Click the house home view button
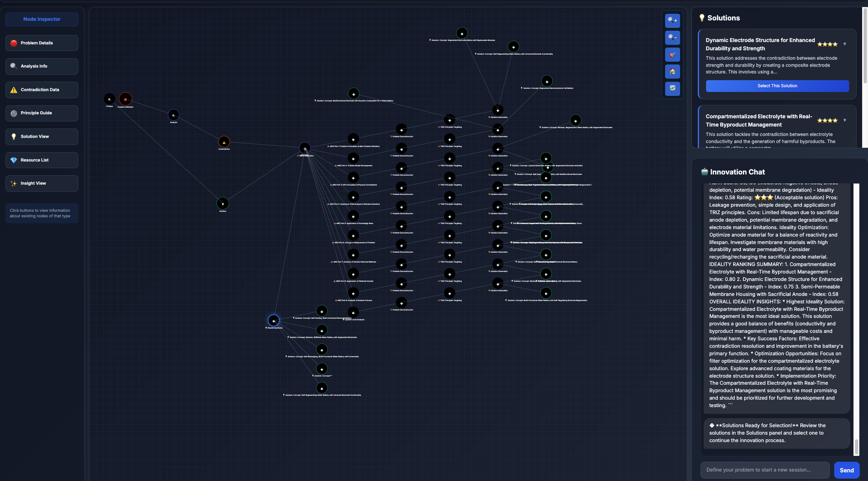This screenshot has height=481, width=868. (672, 72)
